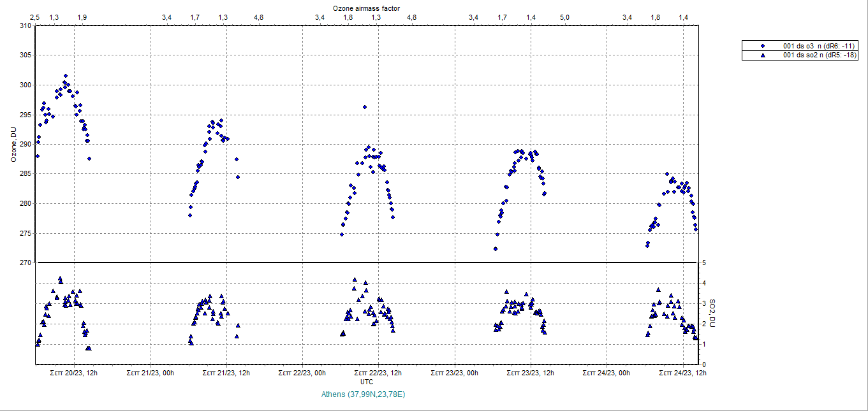Click the 'Σεπτ 20/23, 12h' time tick label
This screenshot has height=411, width=868.
pyautogui.click(x=74, y=373)
